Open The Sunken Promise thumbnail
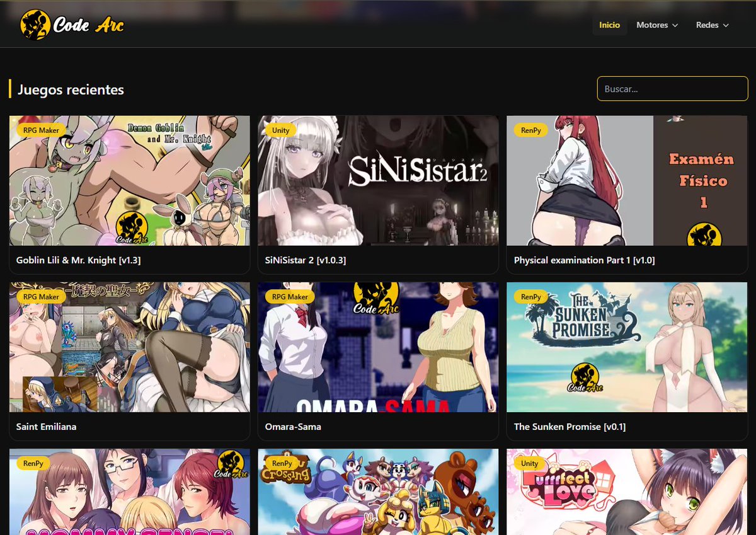Screen dimensions: 756x535 (x=627, y=347)
